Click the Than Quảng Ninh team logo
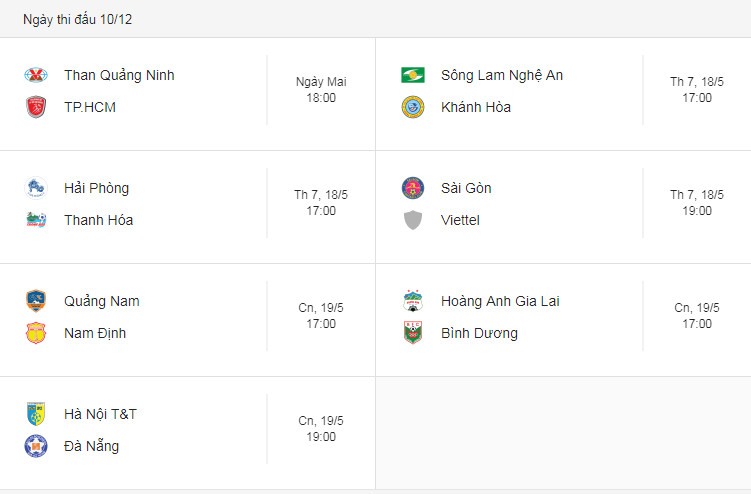 point(36,75)
